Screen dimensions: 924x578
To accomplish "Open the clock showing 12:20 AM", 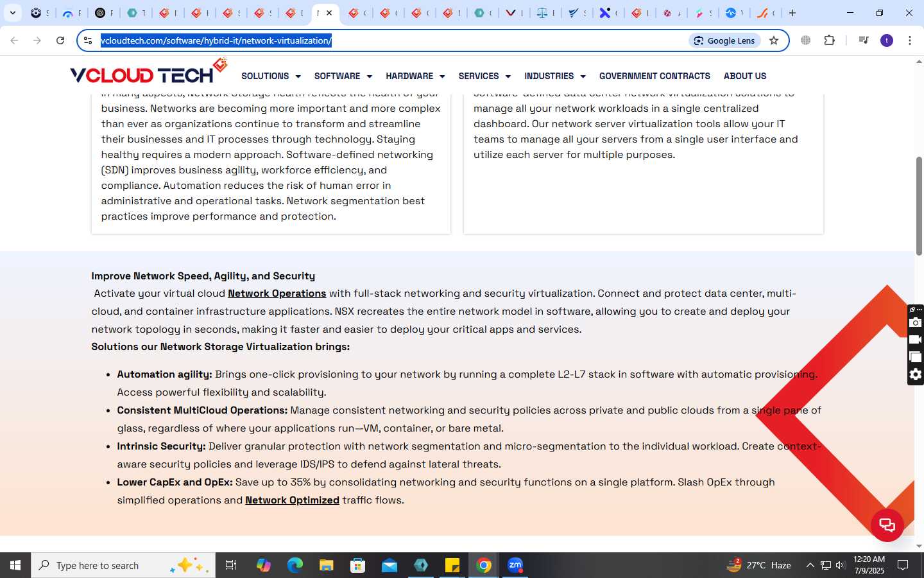I will 869,565.
